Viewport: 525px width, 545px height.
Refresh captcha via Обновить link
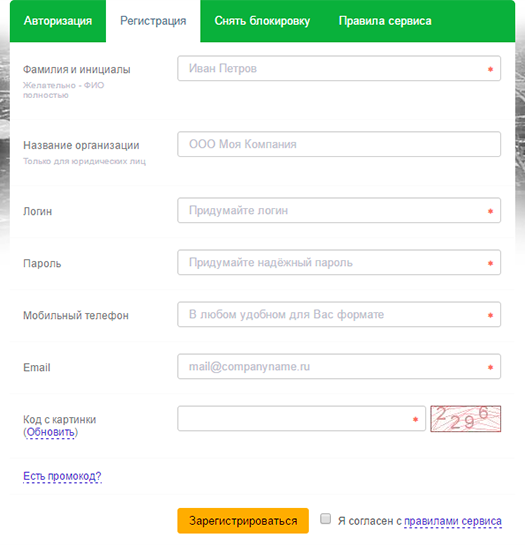pos(51,432)
